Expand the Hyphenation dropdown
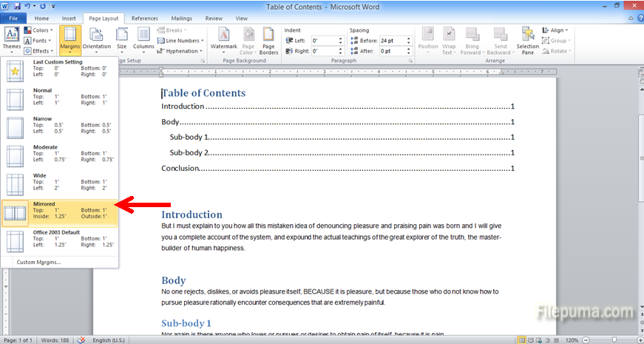This screenshot has height=344, width=644. (181, 51)
